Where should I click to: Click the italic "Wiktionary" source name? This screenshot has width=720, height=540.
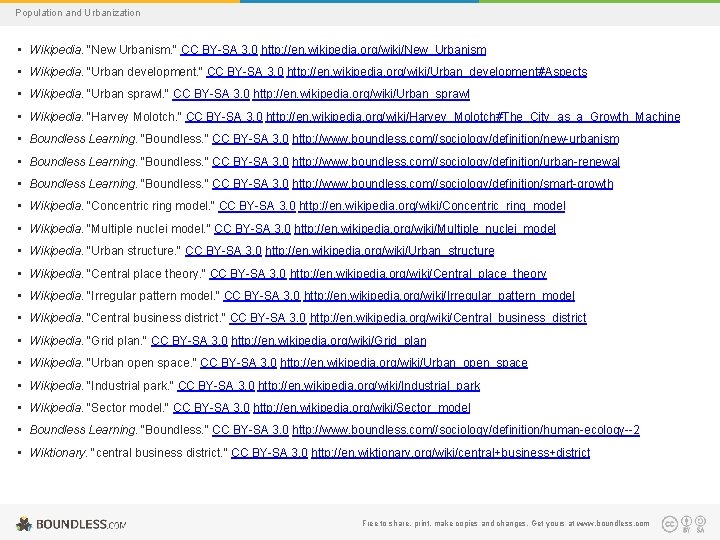(57, 453)
